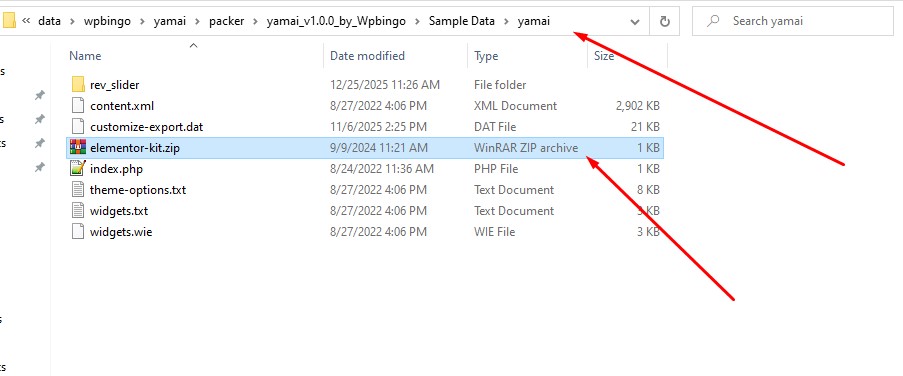Refresh the yamai folder view
903x376 pixels.
tap(665, 22)
